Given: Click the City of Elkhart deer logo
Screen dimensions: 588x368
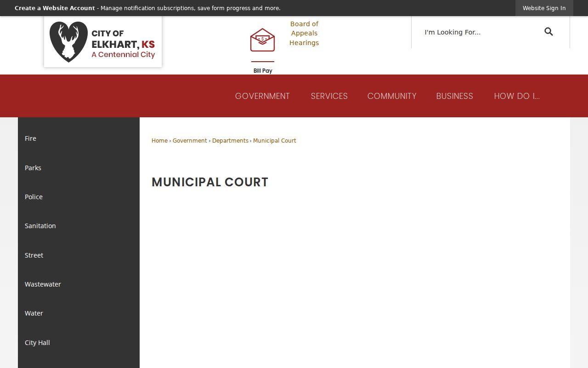Looking at the screenshot, I should (x=103, y=42).
